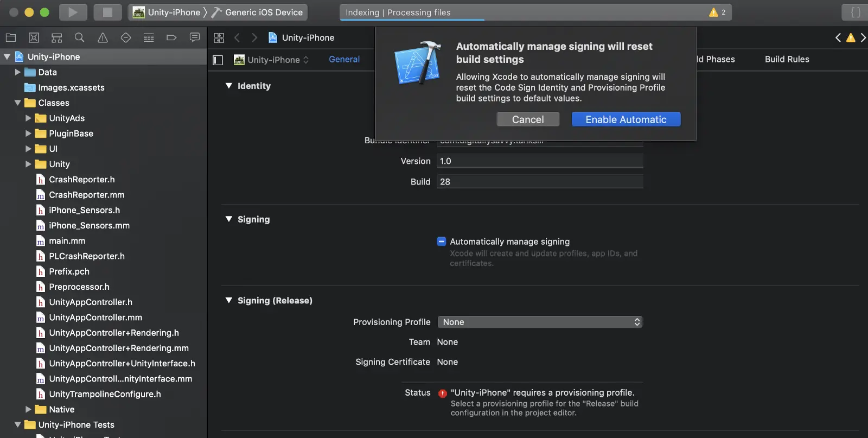Select UnityAppController+Rendering.h file
Viewport: 868px width, 438px height.
(114, 333)
